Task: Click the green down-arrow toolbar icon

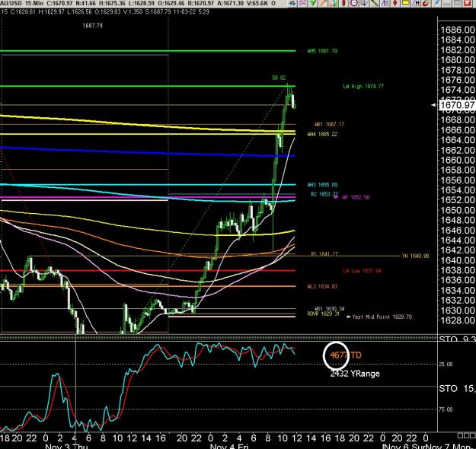Action: point(312,3)
